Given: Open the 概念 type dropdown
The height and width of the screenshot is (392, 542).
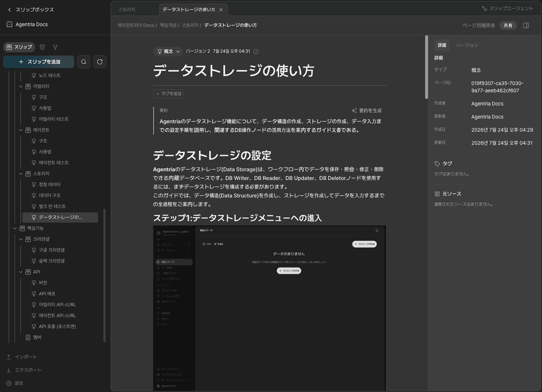Looking at the screenshot, I should [168, 51].
